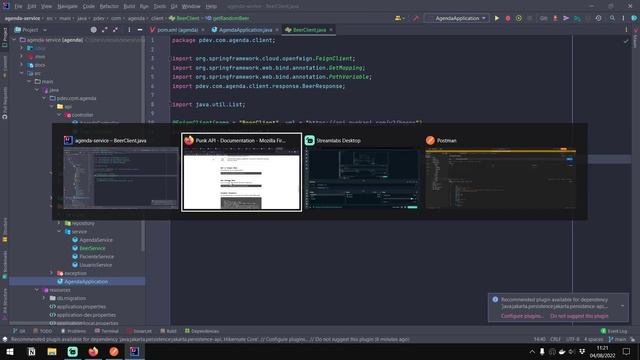Expand all in Project panel
The image size is (640, 360).
click(x=104, y=30)
